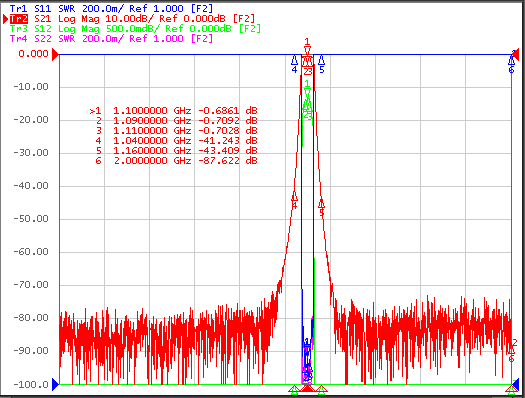Screen dimensions: 525x398
Task: Click the red triangle under marker 4 on axis
Action: click(294, 390)
